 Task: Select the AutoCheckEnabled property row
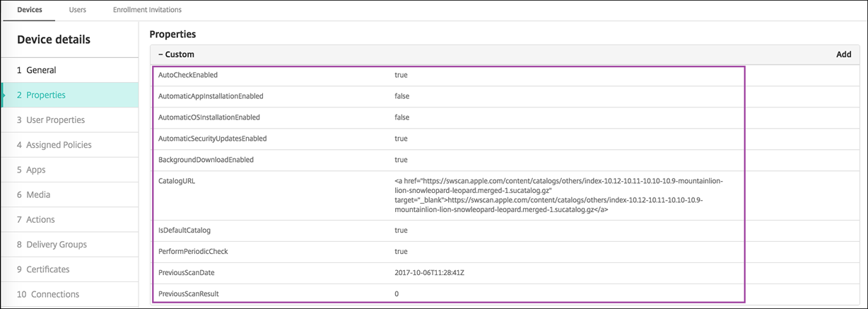point(188,74)
